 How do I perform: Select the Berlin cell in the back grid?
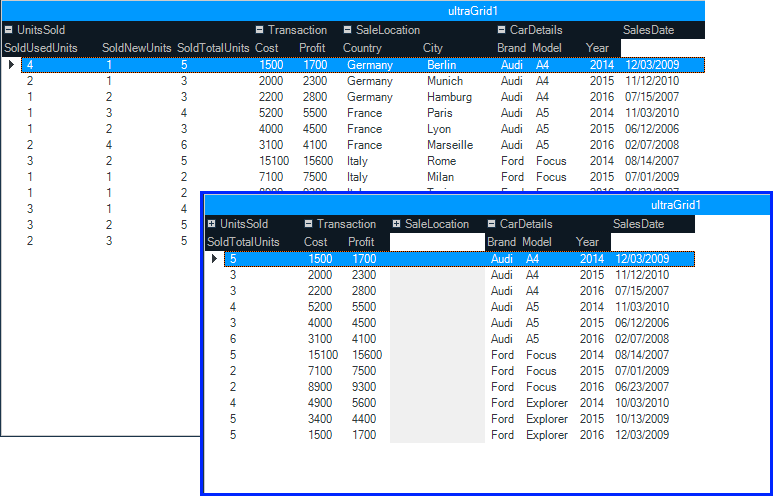pyautogui.click(x=441, y=65)
